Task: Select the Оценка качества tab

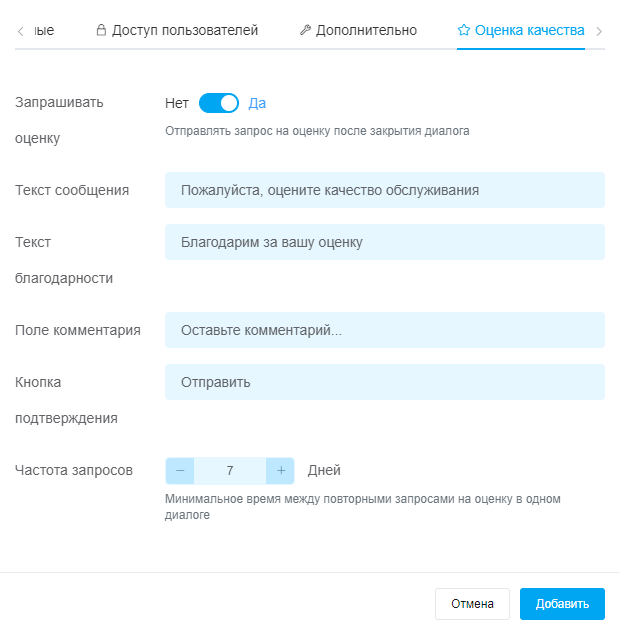Action: (529, 31)
